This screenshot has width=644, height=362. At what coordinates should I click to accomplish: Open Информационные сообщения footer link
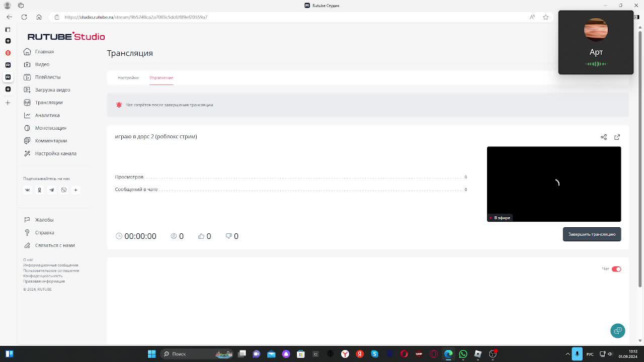point(51,265)
